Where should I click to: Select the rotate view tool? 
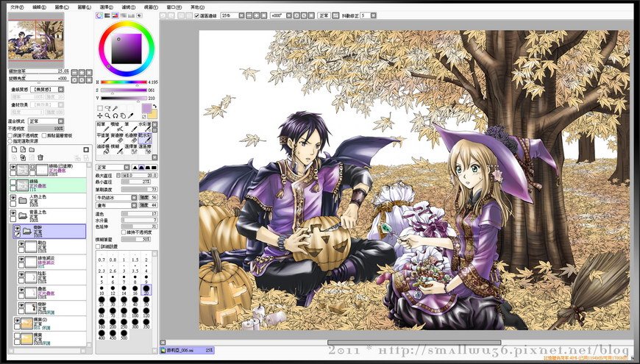[x=115, y=116]
